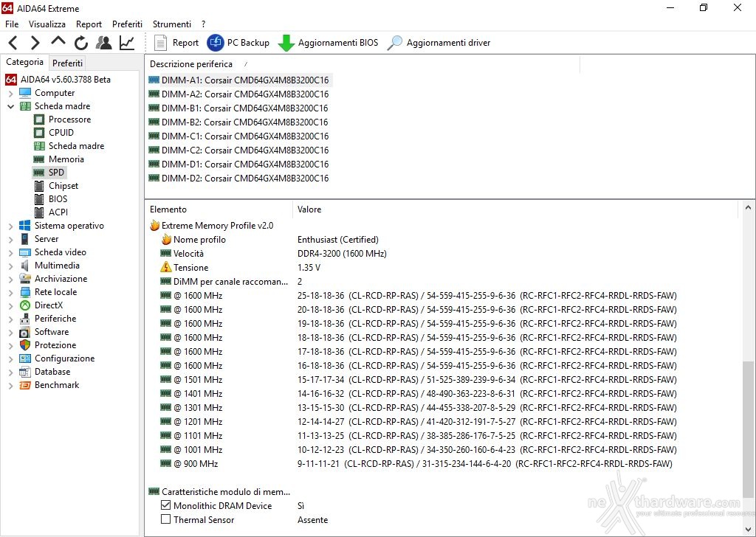Expand the Scheda video node

coord(10,252)
